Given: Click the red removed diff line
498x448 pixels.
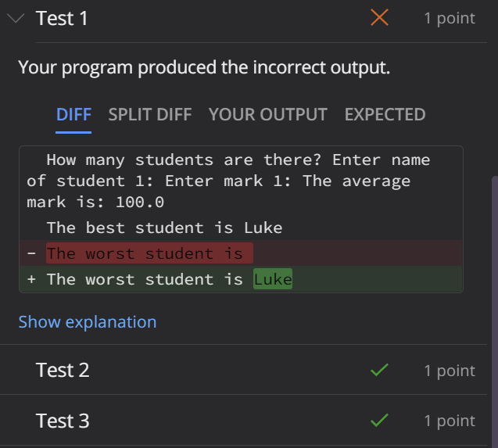Looking at the screenshot, I should tap(241, 253).
